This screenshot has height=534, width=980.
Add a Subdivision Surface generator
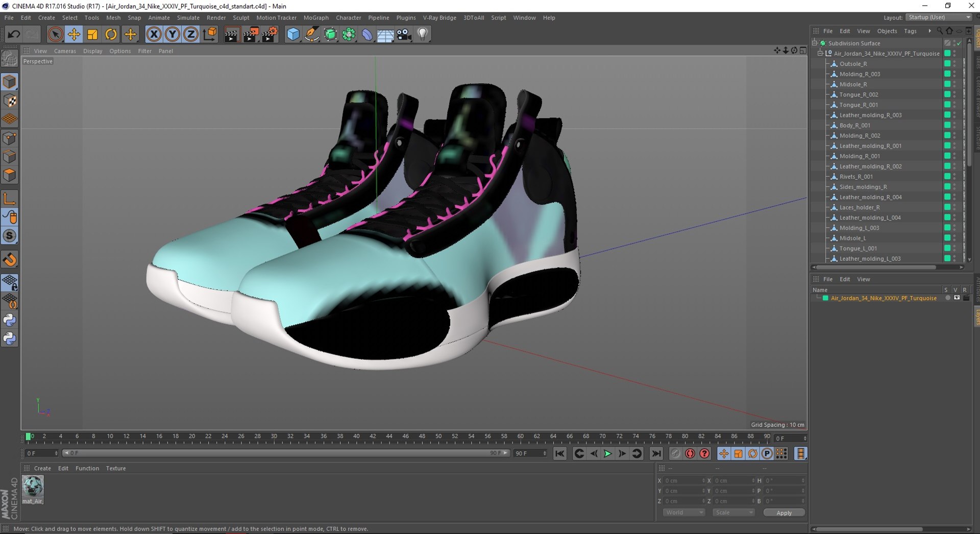330,34
